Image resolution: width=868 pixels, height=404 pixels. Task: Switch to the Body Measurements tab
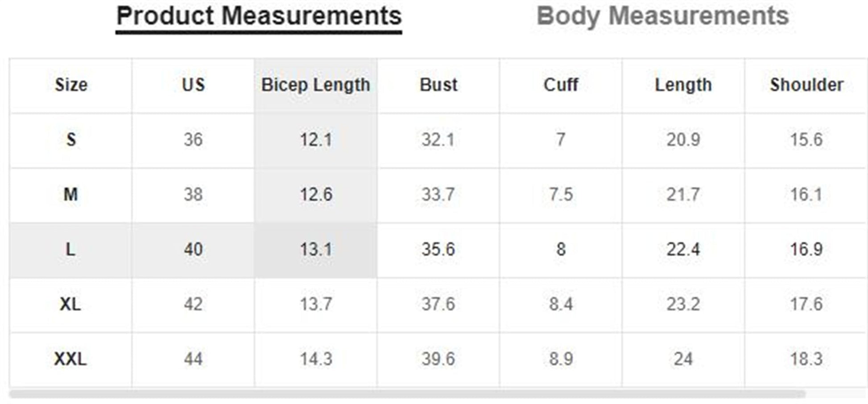pyautogui.click(x=662, y=17)
